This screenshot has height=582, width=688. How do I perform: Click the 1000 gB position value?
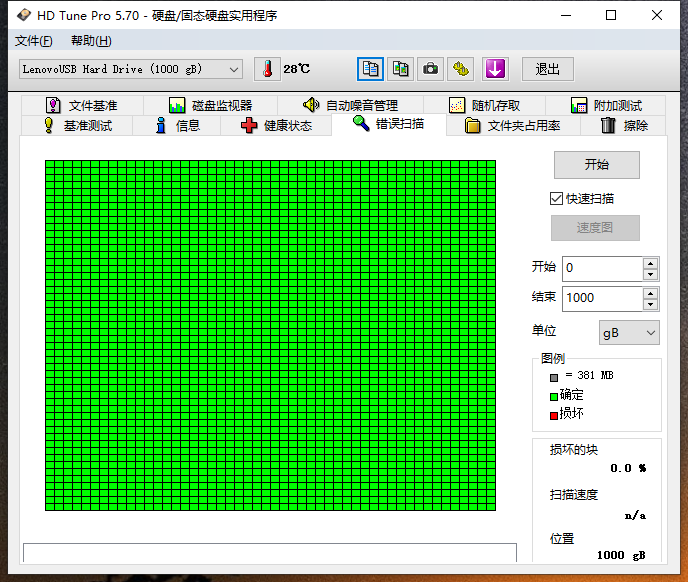(x=621, y=555)
